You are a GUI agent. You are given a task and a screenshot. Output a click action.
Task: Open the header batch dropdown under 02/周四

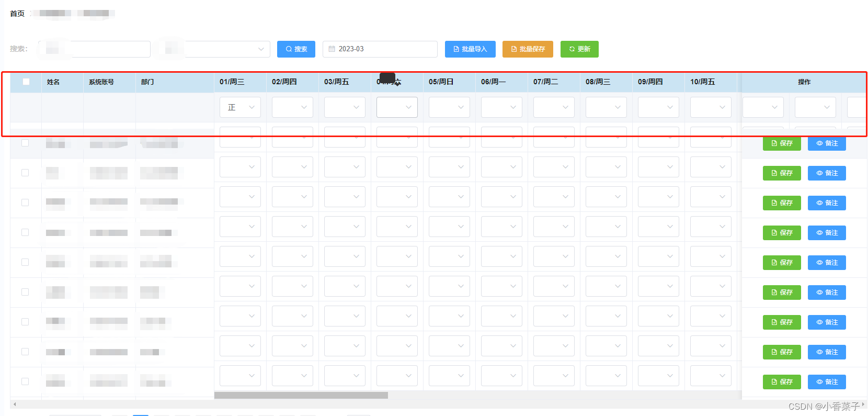(292, 107)
